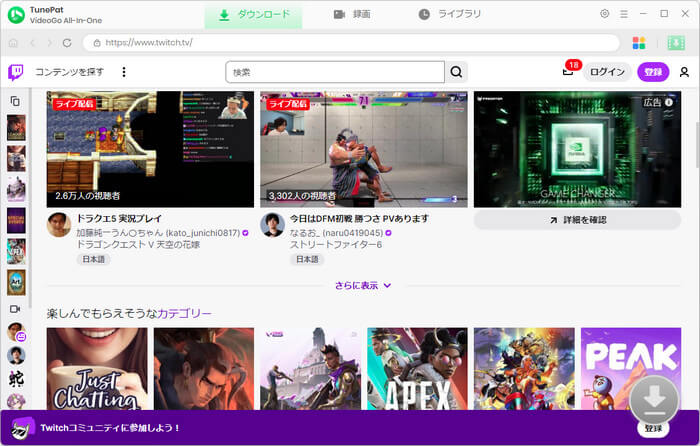
Task: Click 詳細を確認 under the ad
Action: 577,220
